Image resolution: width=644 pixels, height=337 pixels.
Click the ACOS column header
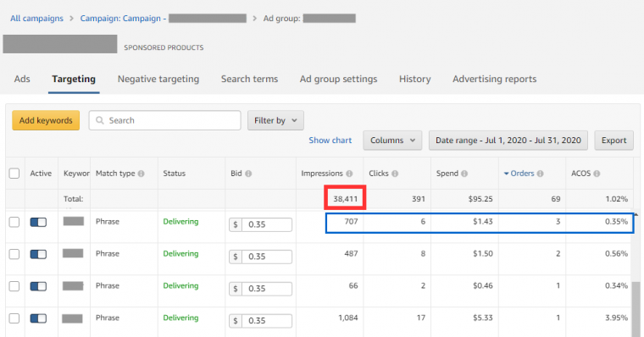pyautogui.click(x=580, y=174)
